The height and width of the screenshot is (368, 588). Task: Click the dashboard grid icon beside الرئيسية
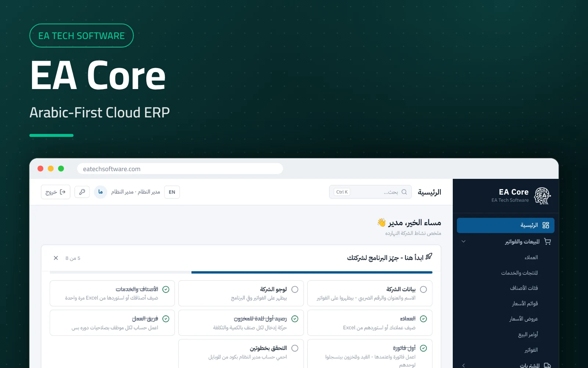point(546,225)
